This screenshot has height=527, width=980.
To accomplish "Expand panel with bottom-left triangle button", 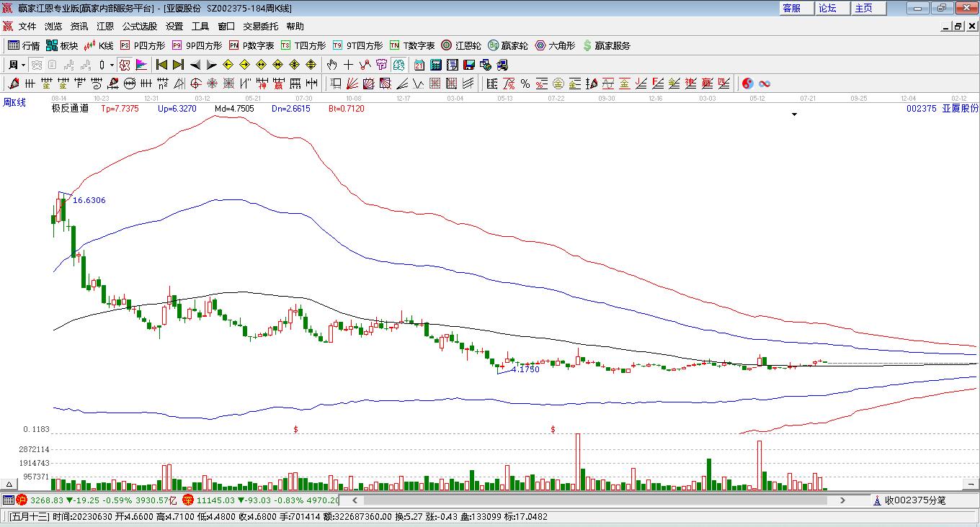I will coord(9,484).
